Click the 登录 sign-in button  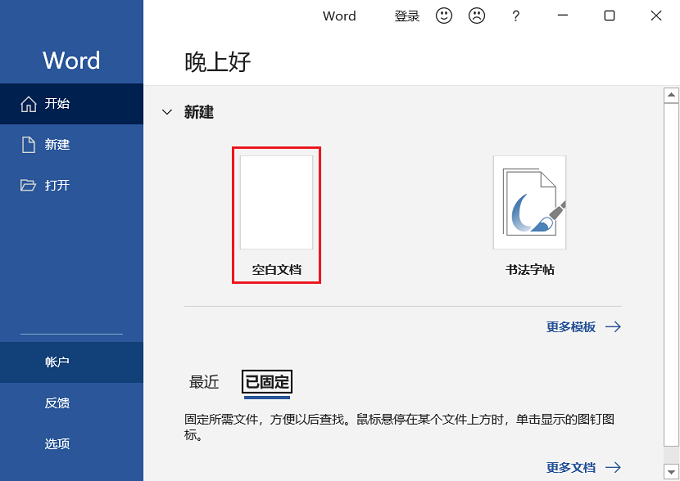(407, 16)
